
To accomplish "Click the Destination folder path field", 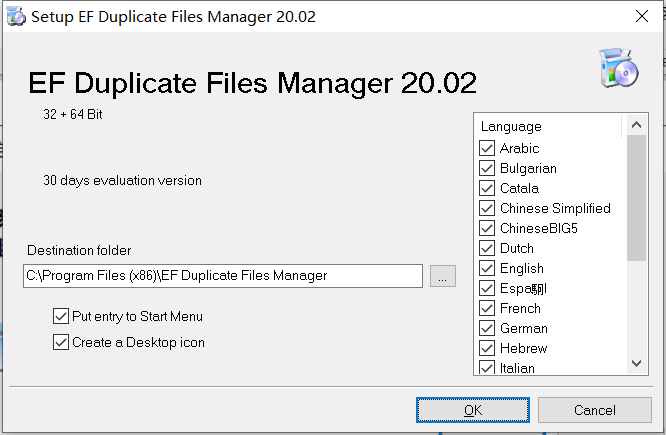I will pyautogui.click(x=223, y=276).
